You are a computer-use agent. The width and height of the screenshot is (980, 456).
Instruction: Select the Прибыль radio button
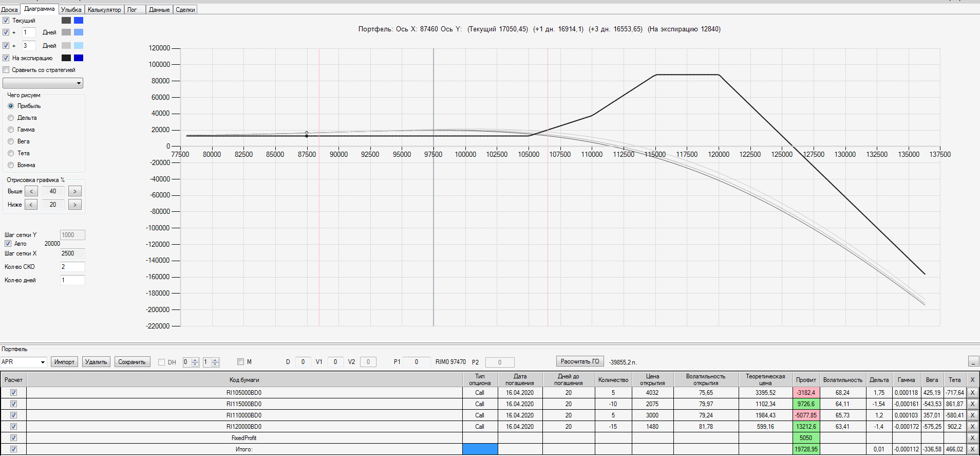tap(11, 106)
